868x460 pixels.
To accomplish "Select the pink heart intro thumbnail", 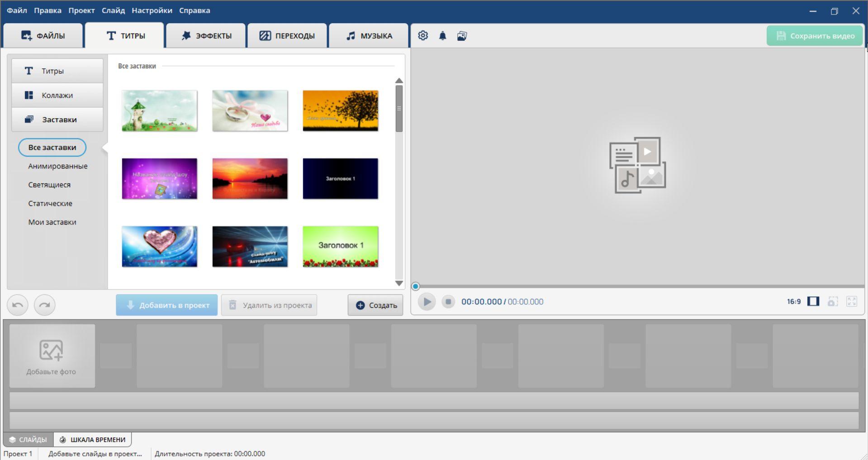I will [x=160, y=246].
